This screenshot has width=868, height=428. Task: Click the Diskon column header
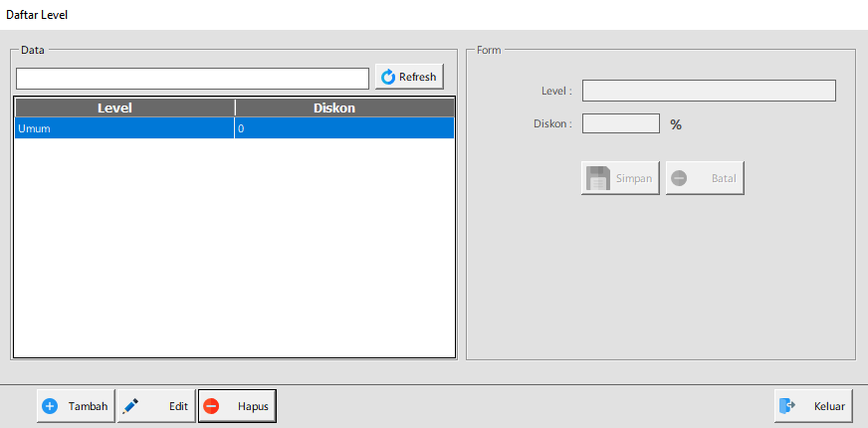[344, 107]
